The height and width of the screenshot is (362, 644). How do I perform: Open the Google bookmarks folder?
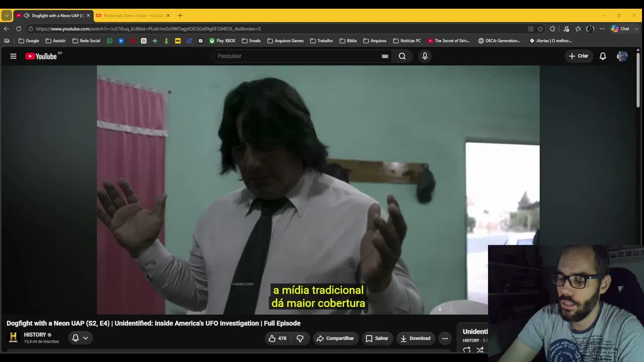(29, 41)
